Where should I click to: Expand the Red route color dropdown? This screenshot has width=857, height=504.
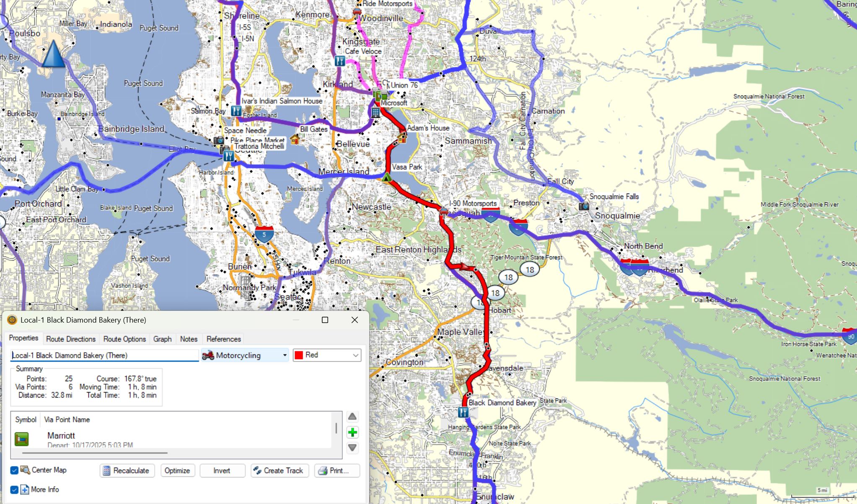pos(327,355)
